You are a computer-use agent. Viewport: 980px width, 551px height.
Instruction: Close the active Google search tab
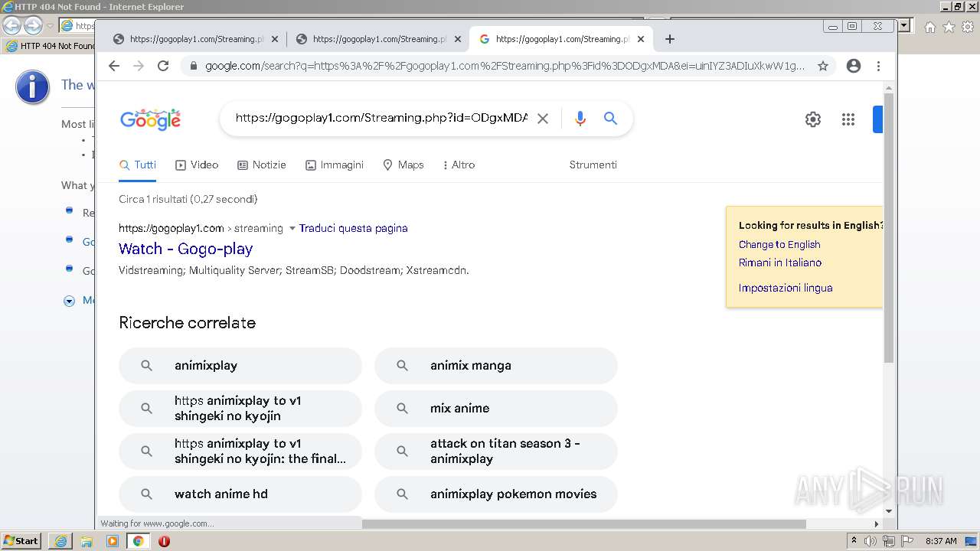641,39
